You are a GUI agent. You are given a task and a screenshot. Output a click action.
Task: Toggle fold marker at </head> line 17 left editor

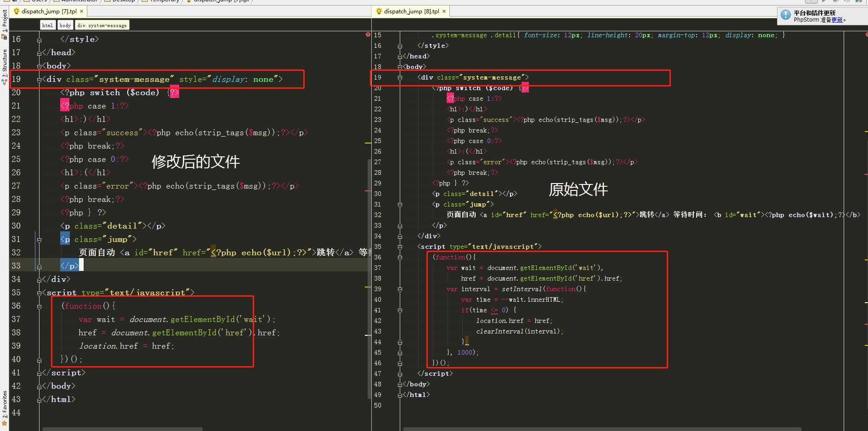point(39,53)
